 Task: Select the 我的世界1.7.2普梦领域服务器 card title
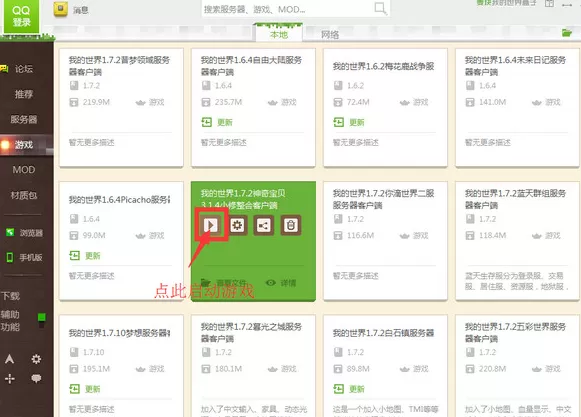click(x=119, y=66)
